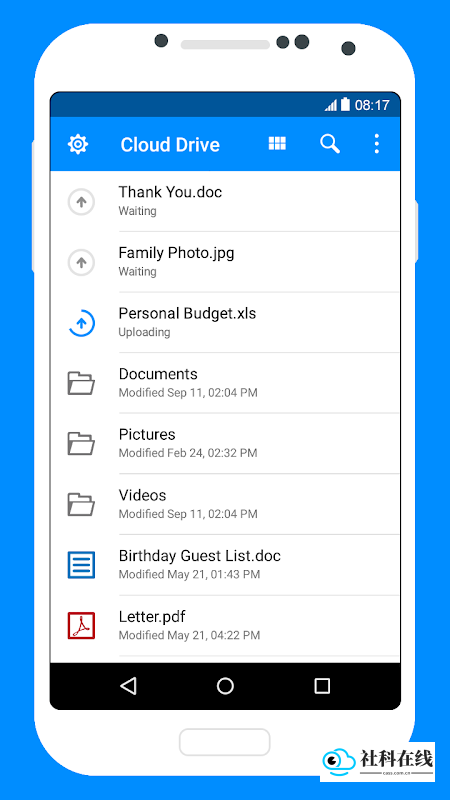Switch to grid view layout
Image resolution: width=450 pixels, height=800 pixels.
pos(277,143)
